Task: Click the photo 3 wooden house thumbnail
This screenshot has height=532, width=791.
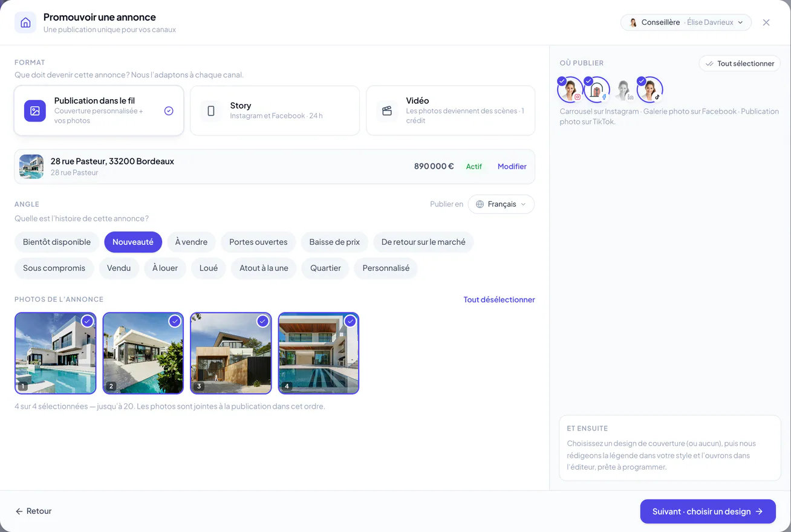Action: pyautogui.click(x=231, y=353)
